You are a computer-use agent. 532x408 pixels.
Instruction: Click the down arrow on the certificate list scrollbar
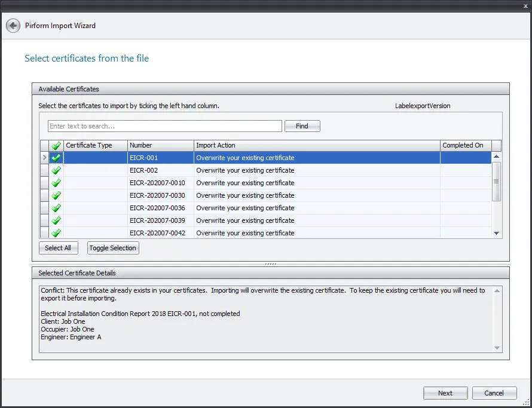click(x=497, y=233)
